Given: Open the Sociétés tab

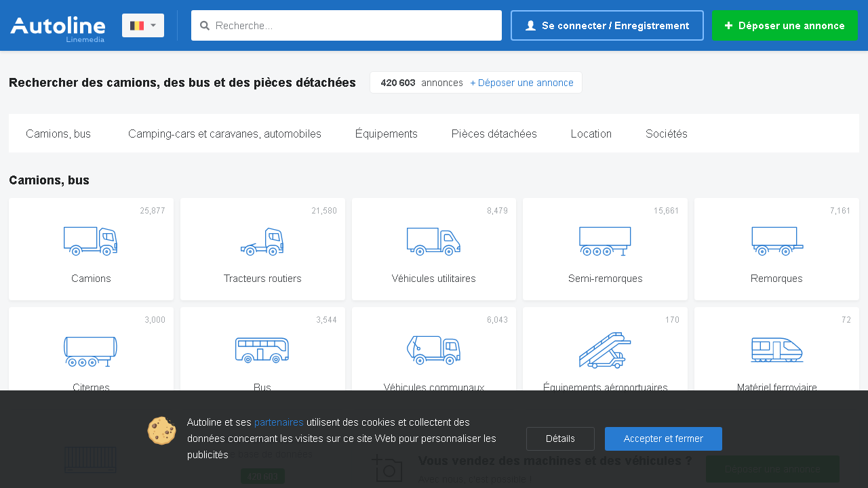Looking at the screenshot, I should pyautogui.click(x=667, y=134).
